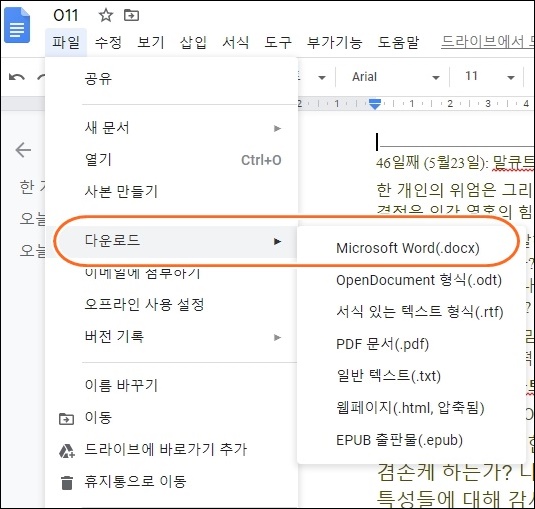The image size is (535, 509).
Task: Open the 부가기능 menu
Action: 334,42
